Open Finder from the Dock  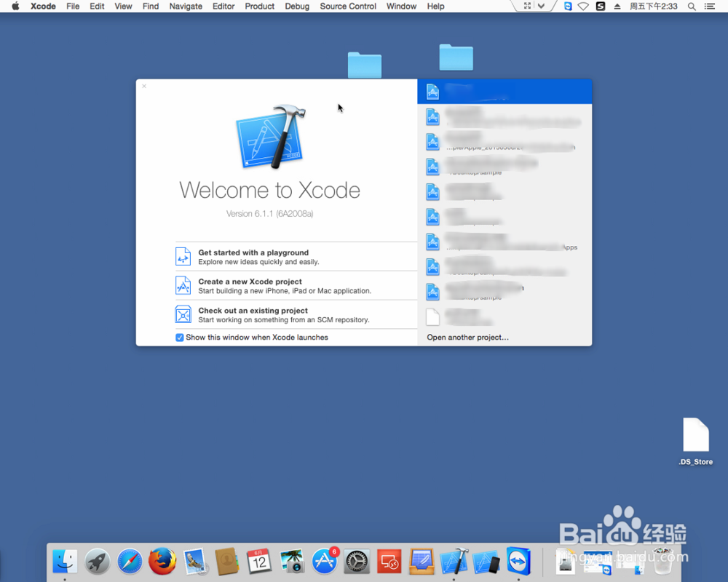tap(65, 561)
